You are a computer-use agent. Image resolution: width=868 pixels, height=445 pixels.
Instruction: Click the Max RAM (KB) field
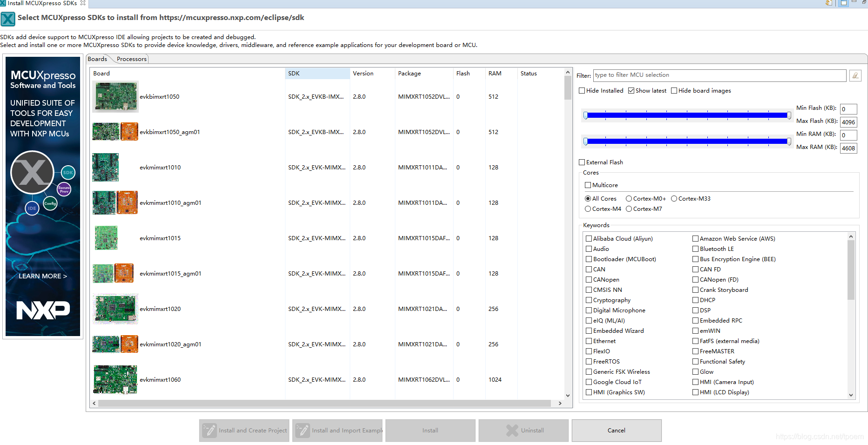point(848,148)
